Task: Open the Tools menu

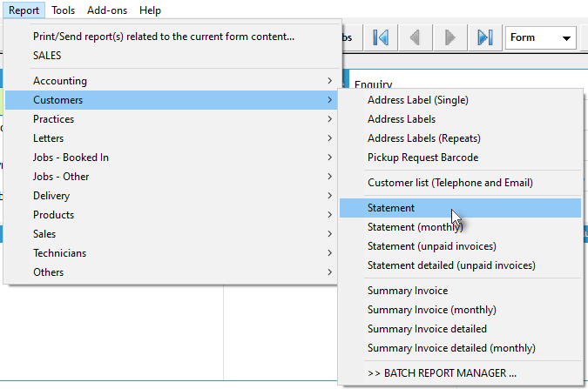Action: pyautogui.click(x=63, y=10)
